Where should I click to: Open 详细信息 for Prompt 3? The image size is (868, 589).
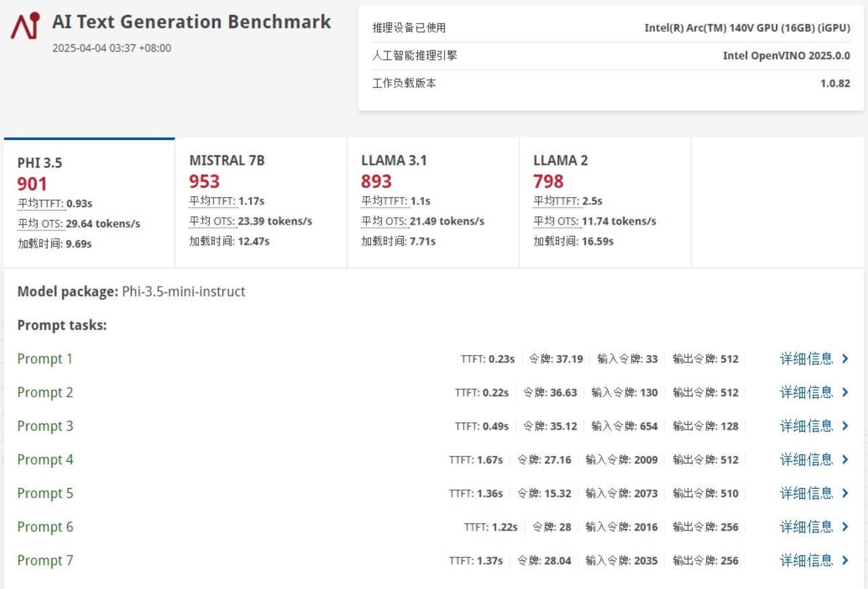[806, 426]
